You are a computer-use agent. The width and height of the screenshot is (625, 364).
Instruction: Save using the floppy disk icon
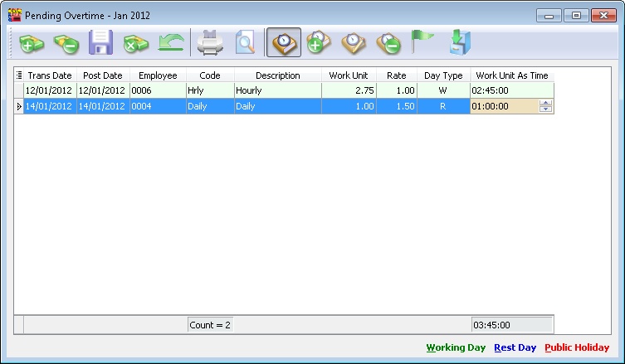pos(100,42)
